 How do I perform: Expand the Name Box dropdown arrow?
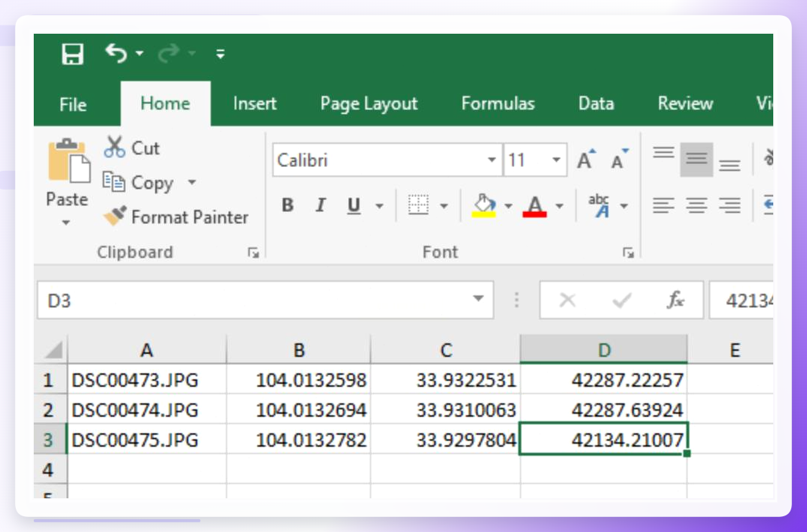[x=478, y=299]
